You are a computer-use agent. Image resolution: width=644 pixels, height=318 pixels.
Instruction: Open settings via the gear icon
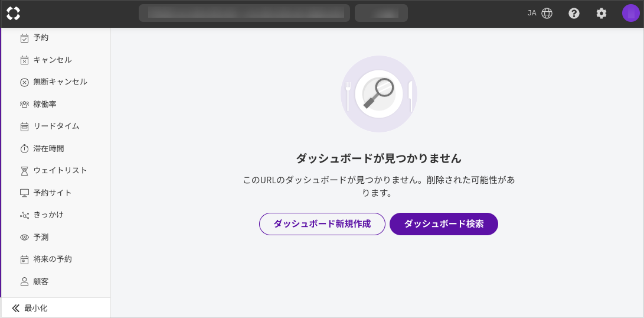pyautogui.click(x=601, y=13)
